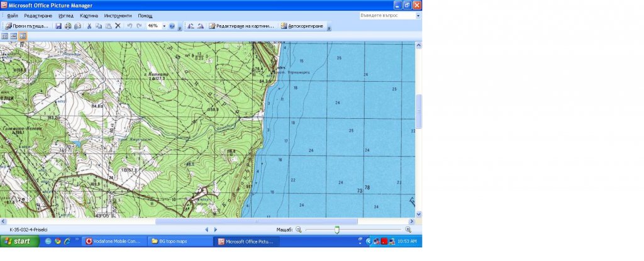Click the Delete X icon in toolbar

(x=118, y=26)
